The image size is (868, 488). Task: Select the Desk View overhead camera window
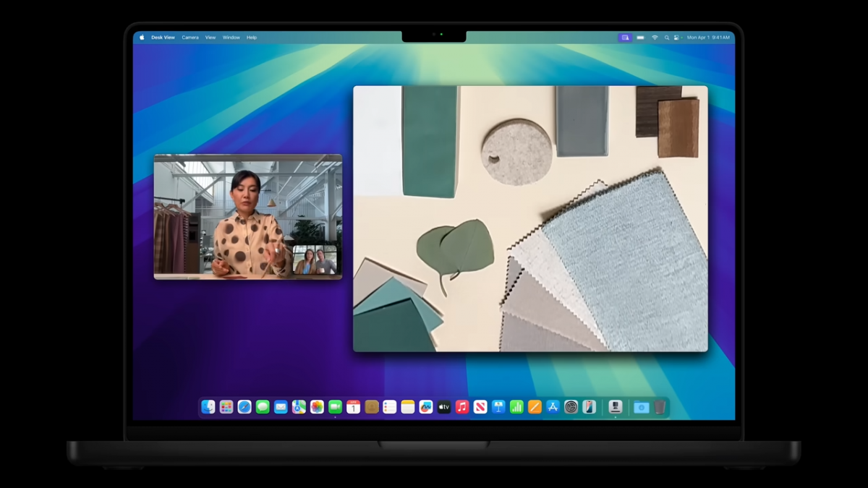pos(530,218)
